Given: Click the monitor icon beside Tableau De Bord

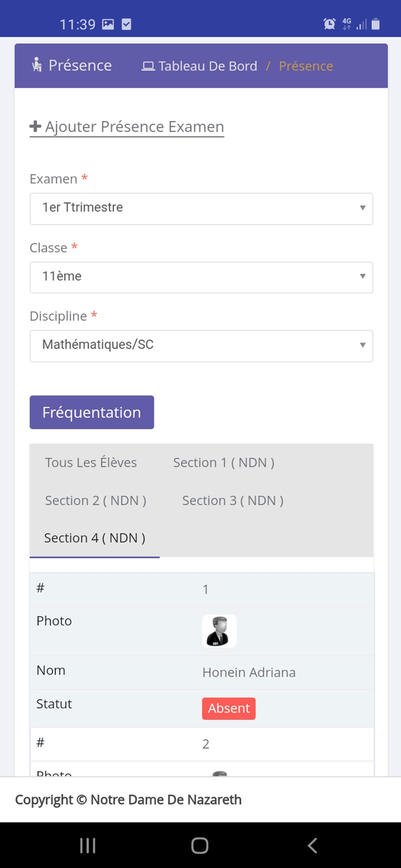Looking at the screenshot, I should (146, 66).
